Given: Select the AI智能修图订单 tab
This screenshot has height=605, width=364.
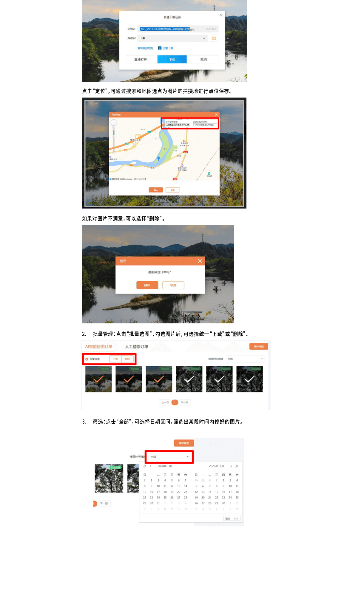Looking at the screenshot, I should pyautogui.click(x=99, y=346).
